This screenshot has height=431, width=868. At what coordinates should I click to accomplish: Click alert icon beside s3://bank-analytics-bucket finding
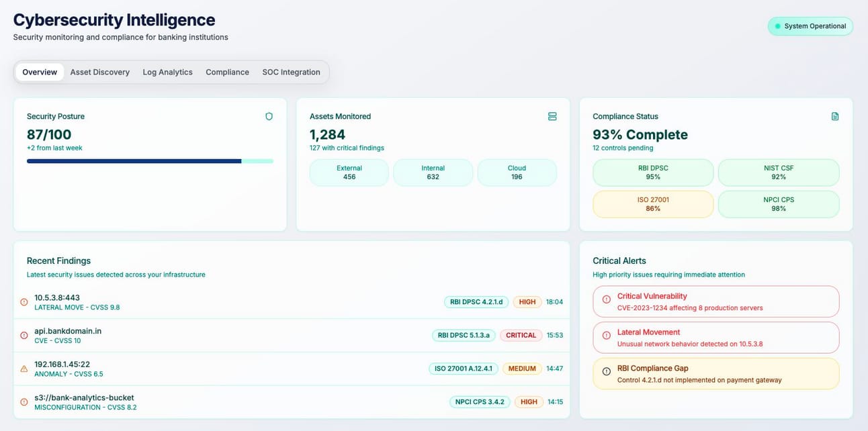24,402
